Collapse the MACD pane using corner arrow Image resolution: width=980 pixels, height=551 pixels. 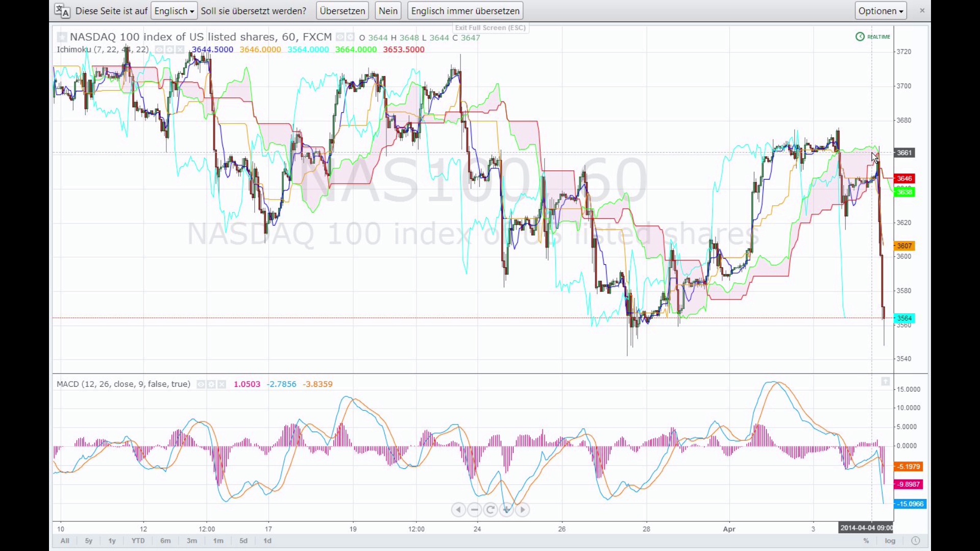[886, 382]
